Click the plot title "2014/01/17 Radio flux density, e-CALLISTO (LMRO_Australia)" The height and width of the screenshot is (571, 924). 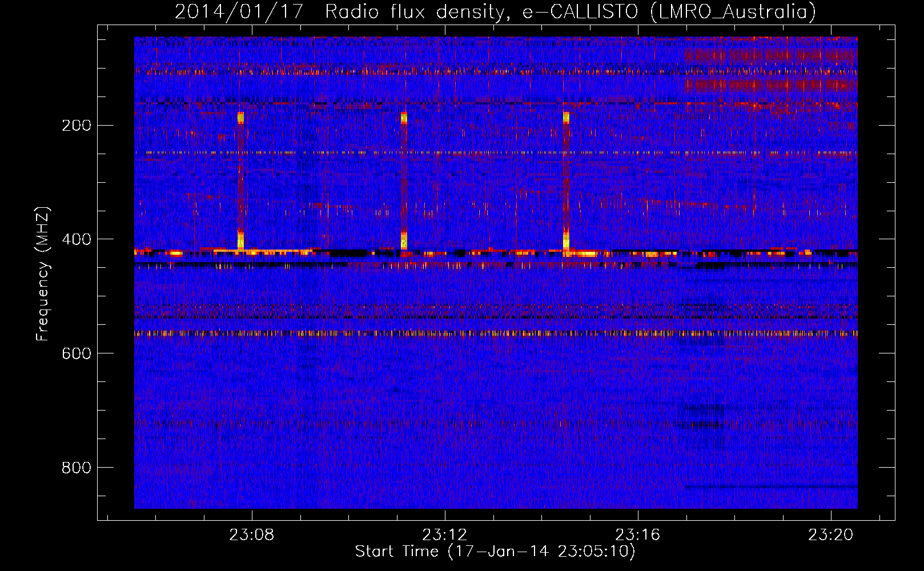(x=495, y=11)
